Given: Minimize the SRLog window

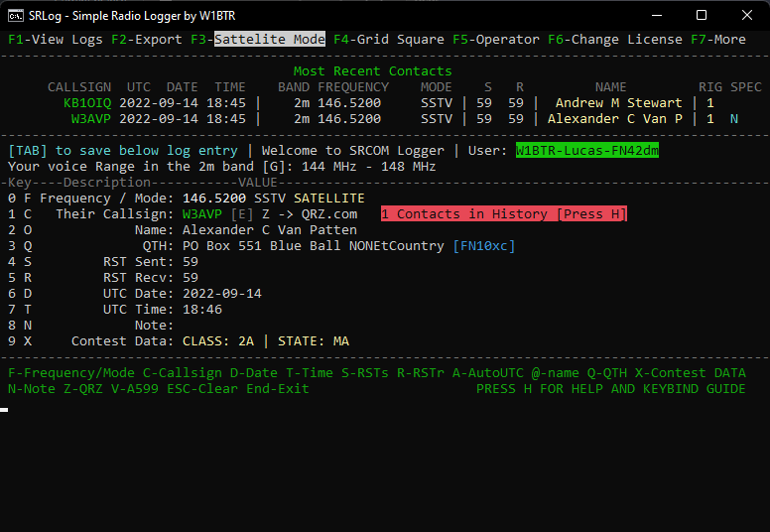Looking at the screenshot, I should tap(657, 15).
